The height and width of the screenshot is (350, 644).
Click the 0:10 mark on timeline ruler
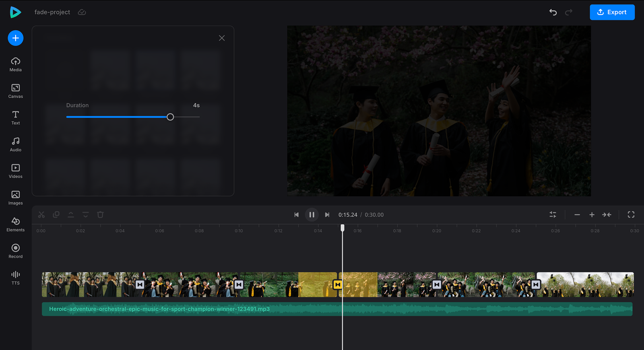tap(239, 231)
